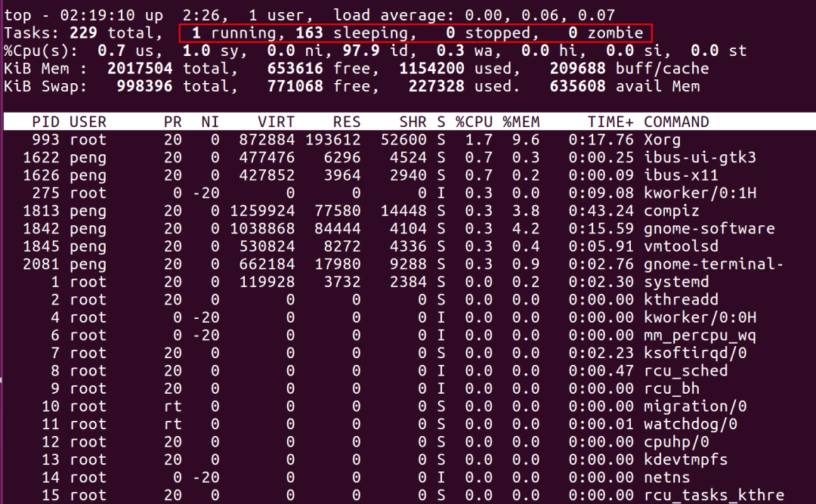Click the migration/0 command

click(695, 406)
